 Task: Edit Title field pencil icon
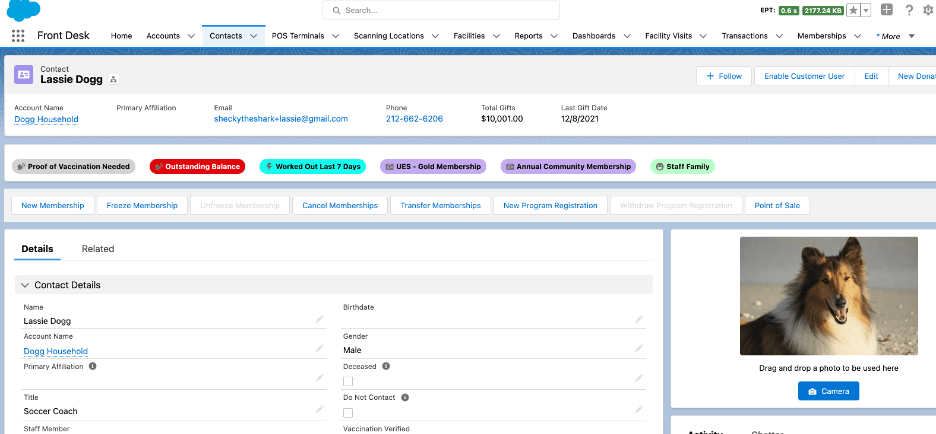pyautogui.click(x=319, y=409)
